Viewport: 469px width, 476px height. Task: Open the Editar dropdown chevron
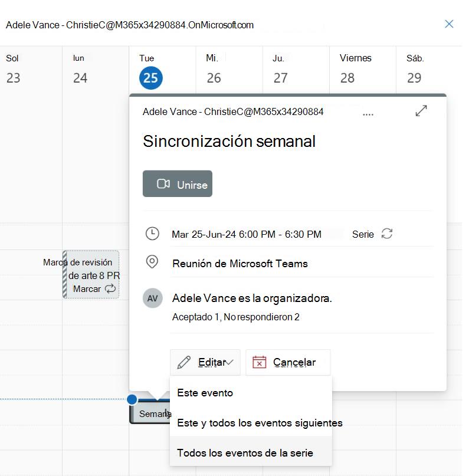[229, 362]
